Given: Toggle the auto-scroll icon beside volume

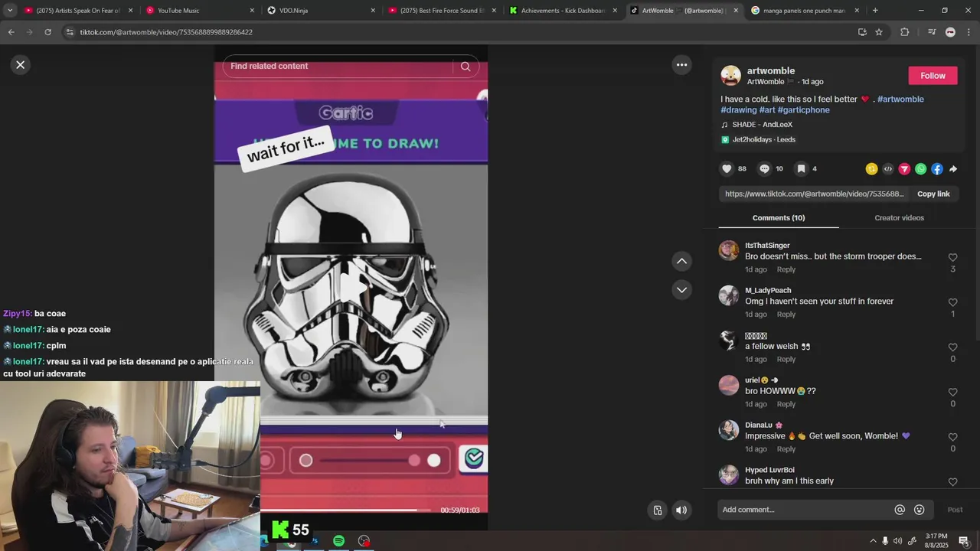Looking at the screenshot, I should (x=658, y=510).
